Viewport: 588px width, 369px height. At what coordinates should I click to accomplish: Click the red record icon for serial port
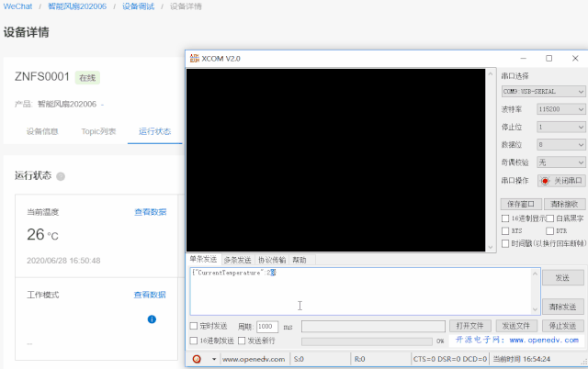click(x=544, y=180)
